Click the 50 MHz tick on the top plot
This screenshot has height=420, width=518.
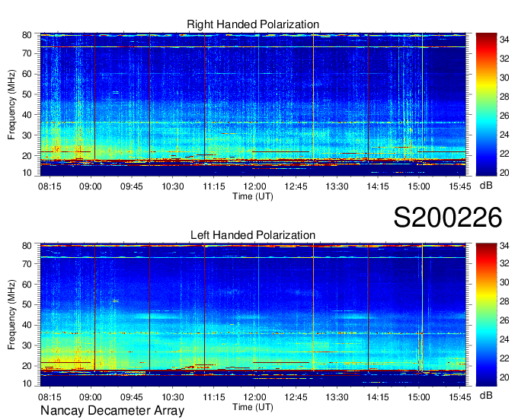click(x=27, y=94)
